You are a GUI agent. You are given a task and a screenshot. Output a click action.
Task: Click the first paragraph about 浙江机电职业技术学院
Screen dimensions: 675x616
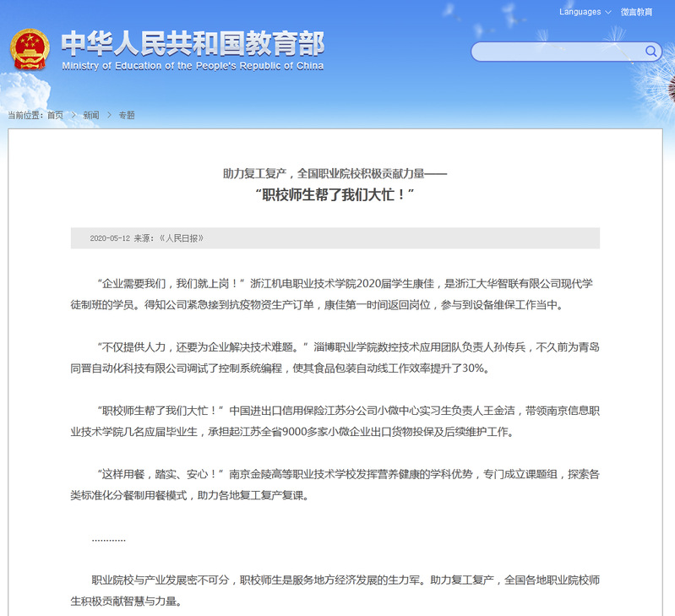click(335, 294)
